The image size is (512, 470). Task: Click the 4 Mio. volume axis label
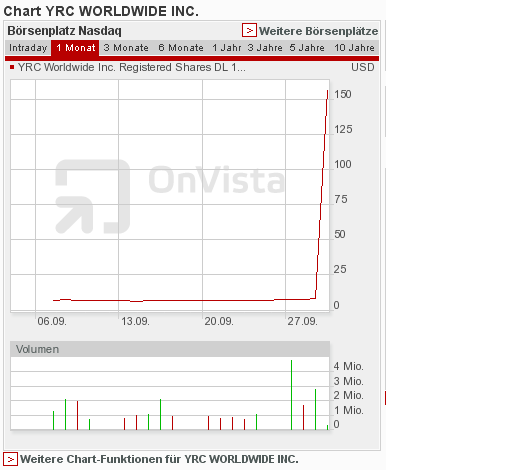tap(348, 366)
